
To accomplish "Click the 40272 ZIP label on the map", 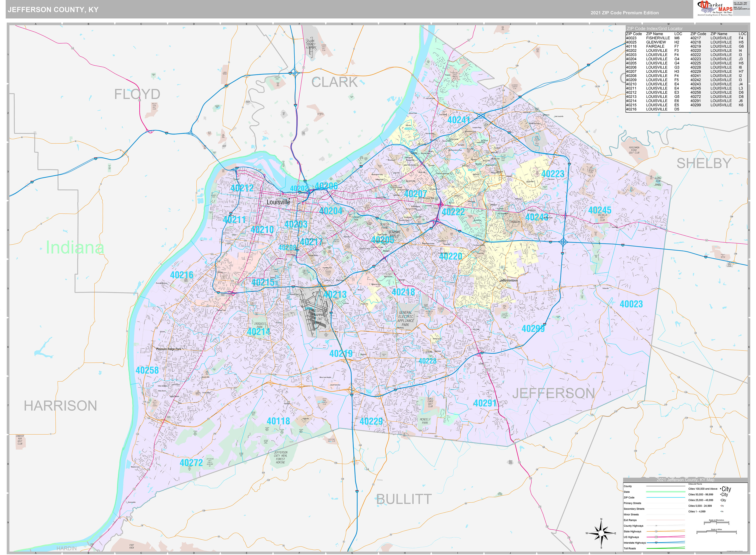I will point(191,463).
